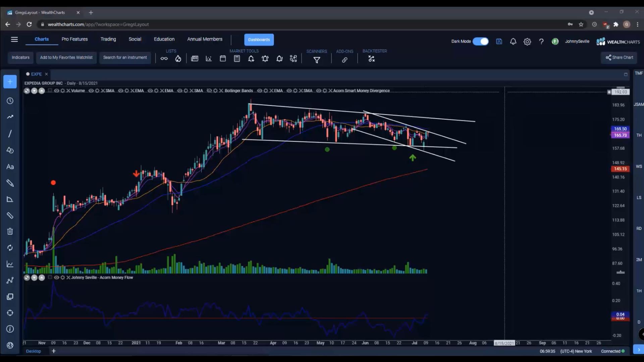Open the Trading menu
Screen dimensions: 644x362
108,39
